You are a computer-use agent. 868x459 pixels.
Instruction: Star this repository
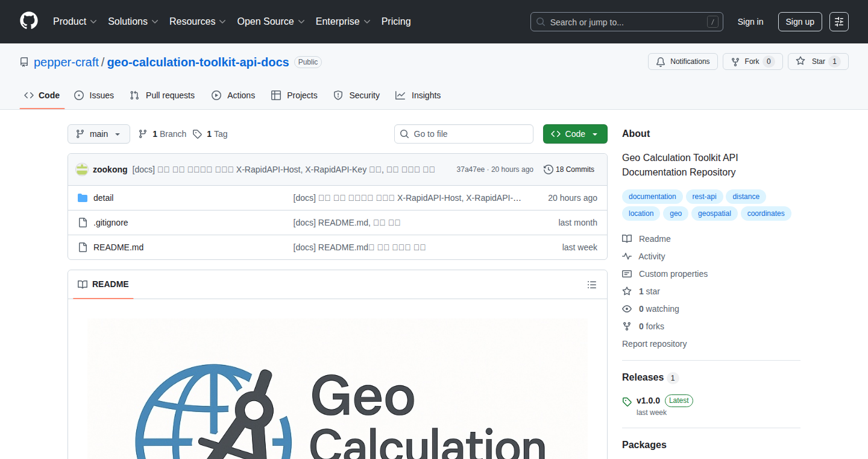click(818, 62)
